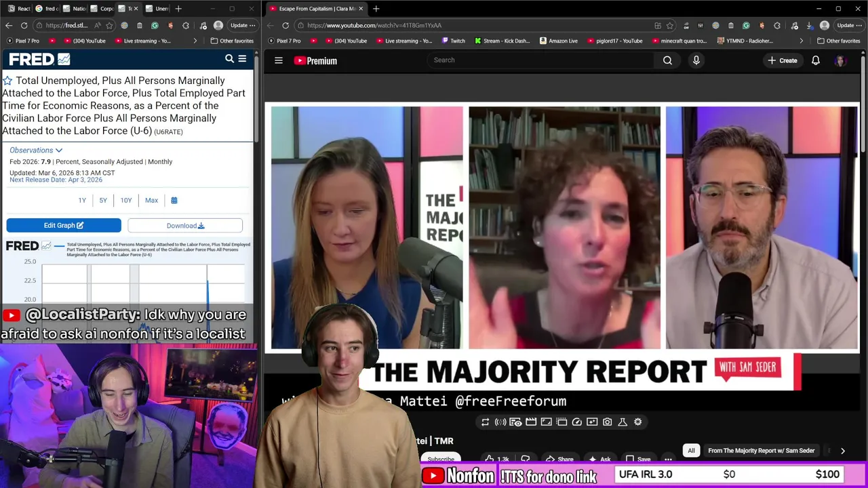Show more bookmarks chevron in YouTube browser
The image size is (868, 488).
click(801, 41)
